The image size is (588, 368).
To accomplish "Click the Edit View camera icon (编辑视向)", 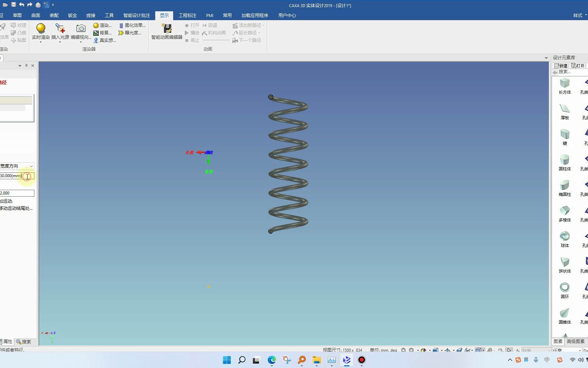I will tap(81, 28).
